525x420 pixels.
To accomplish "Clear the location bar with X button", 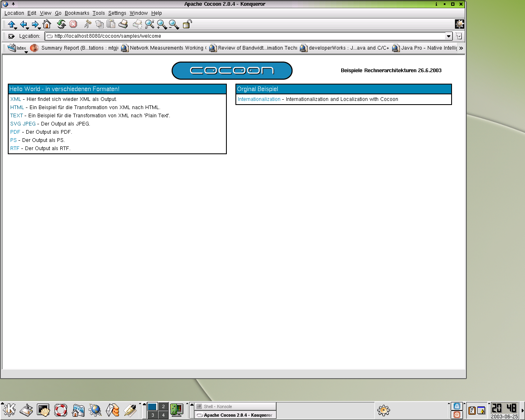I will click(11, 36).
